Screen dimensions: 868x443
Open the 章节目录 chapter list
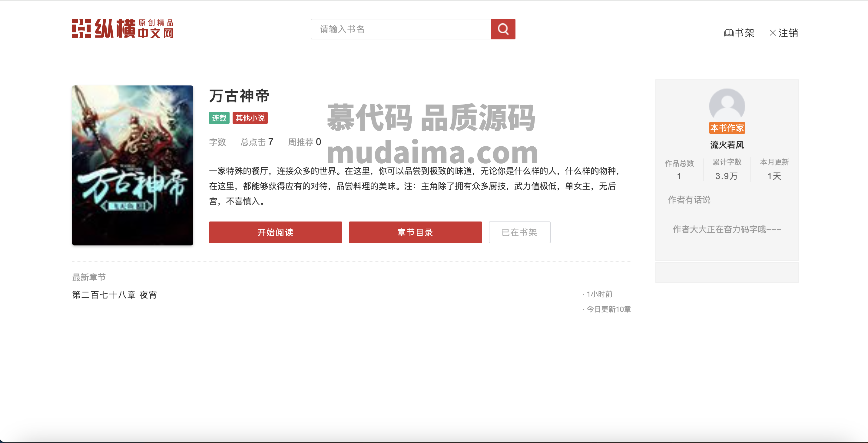pos(415,232)
